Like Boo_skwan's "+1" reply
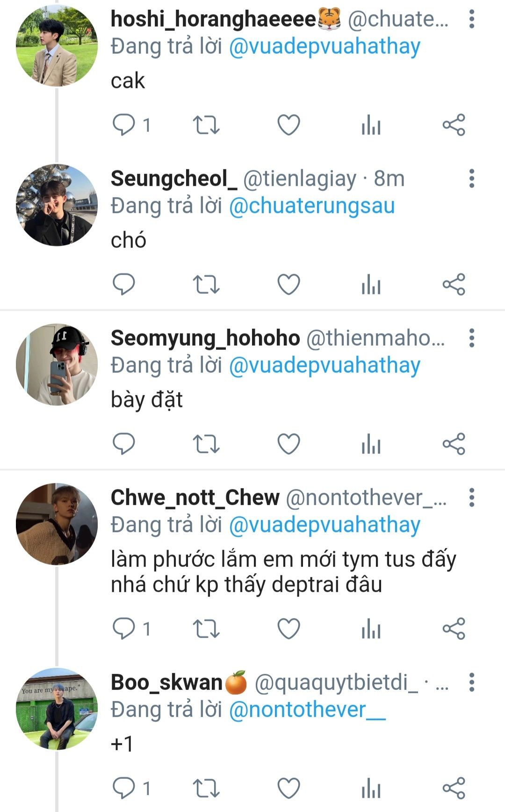This screenshot has height=812, width=505. point(289,788)
